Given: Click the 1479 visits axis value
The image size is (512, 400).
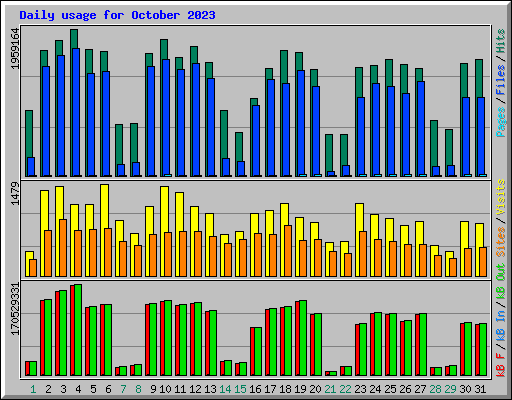Looking at the screenshot, I should coord(15,193).
